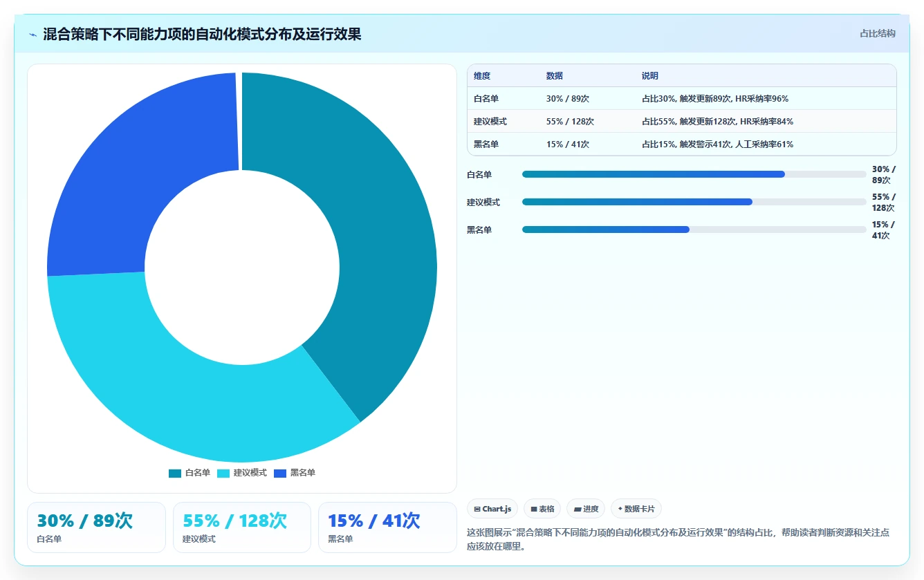Click 建议模式 label beside progress bar

[483, 203]
